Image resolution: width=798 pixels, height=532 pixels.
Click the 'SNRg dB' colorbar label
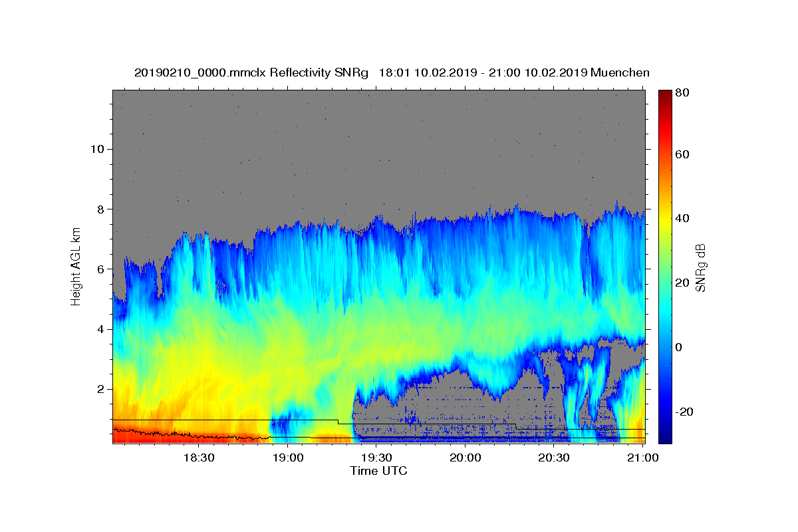[x=700, y=267]
